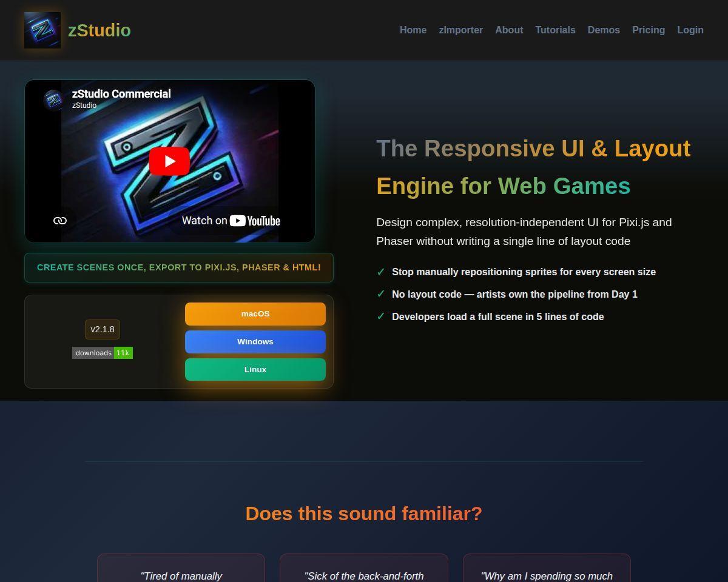
Task: Open zStudio channel avatar in video
Action: click(x=54, y=100)
